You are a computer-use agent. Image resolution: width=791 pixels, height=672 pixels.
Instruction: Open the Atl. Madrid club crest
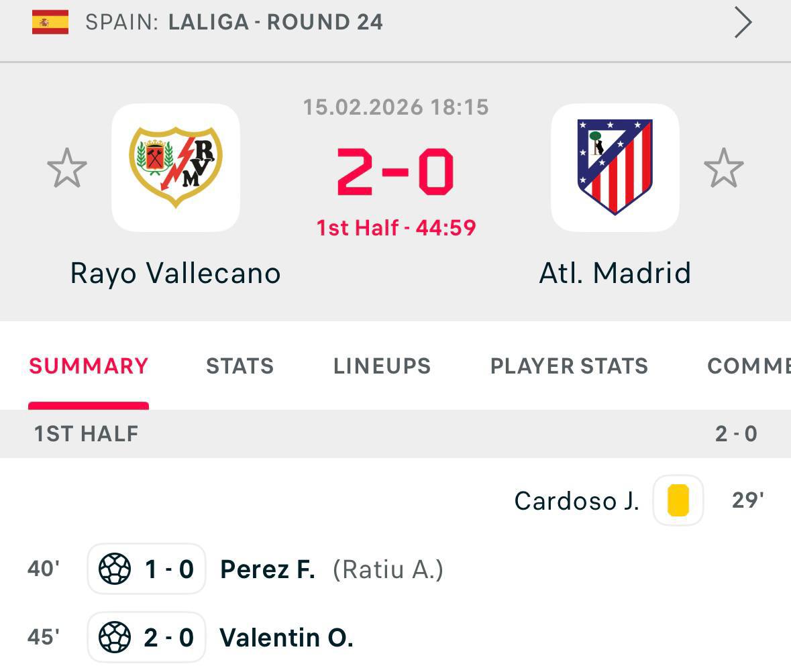[x=615, y=167]
